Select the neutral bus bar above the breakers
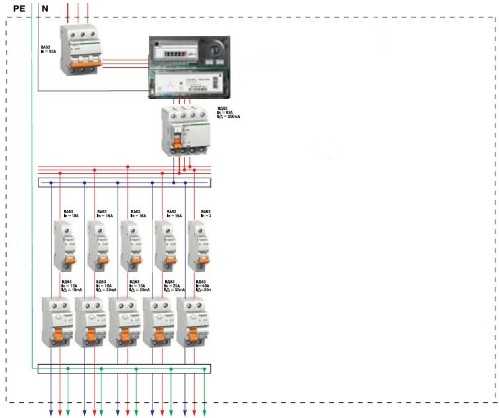This screenshot has width=499, height=418. [124, 183]
